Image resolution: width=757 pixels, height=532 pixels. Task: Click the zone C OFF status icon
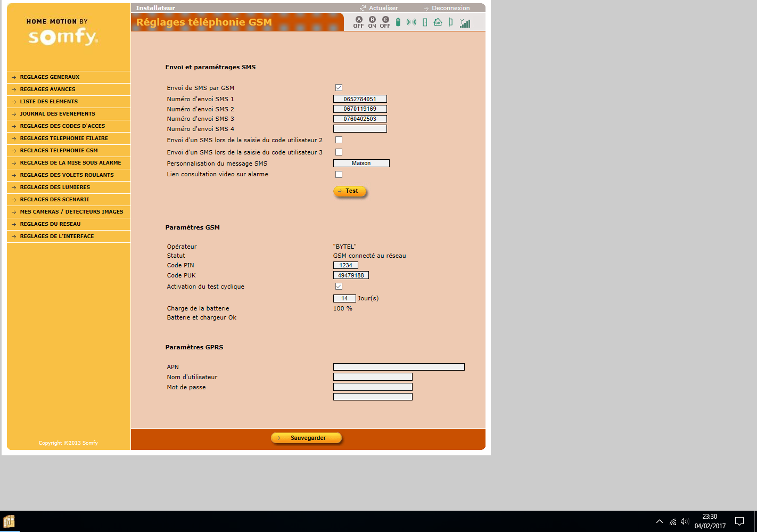tap(385, 22)
